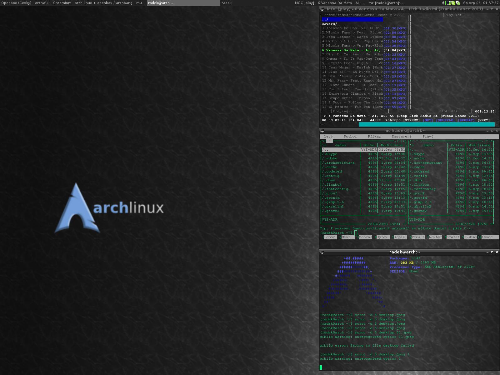
Task: Click the Help function key button
Action: pos(330,237)
